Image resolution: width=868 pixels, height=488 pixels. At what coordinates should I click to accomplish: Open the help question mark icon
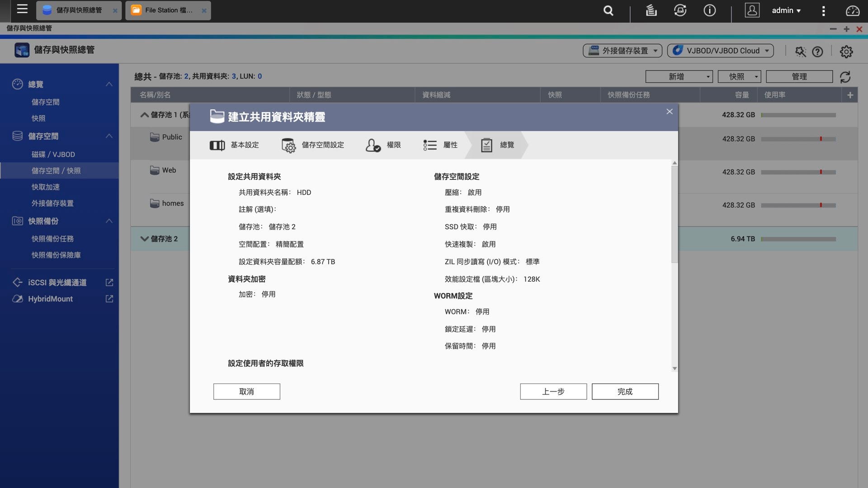tap(817, 52)
